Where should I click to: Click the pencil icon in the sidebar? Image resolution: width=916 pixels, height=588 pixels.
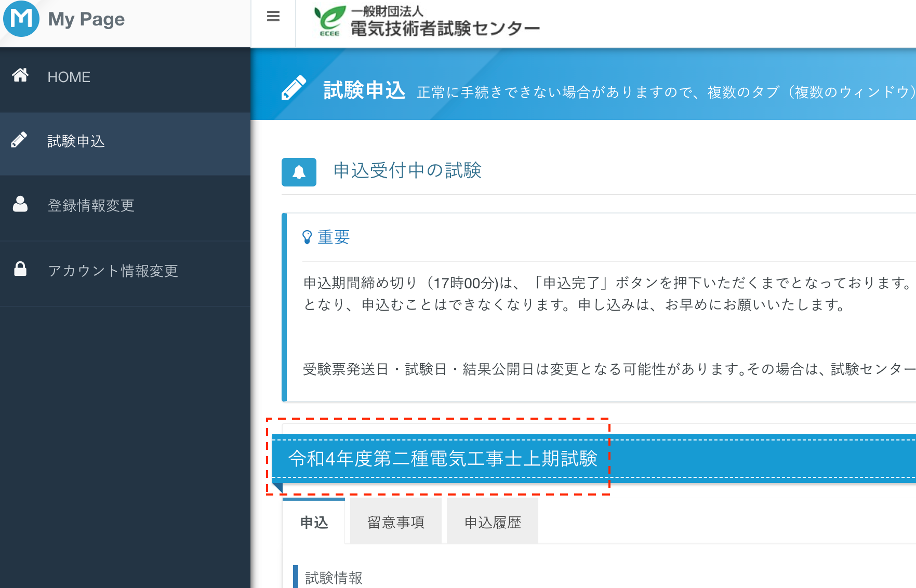19,140
